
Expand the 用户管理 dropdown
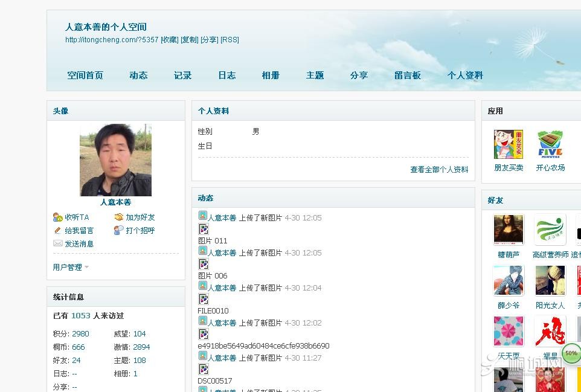71,268
